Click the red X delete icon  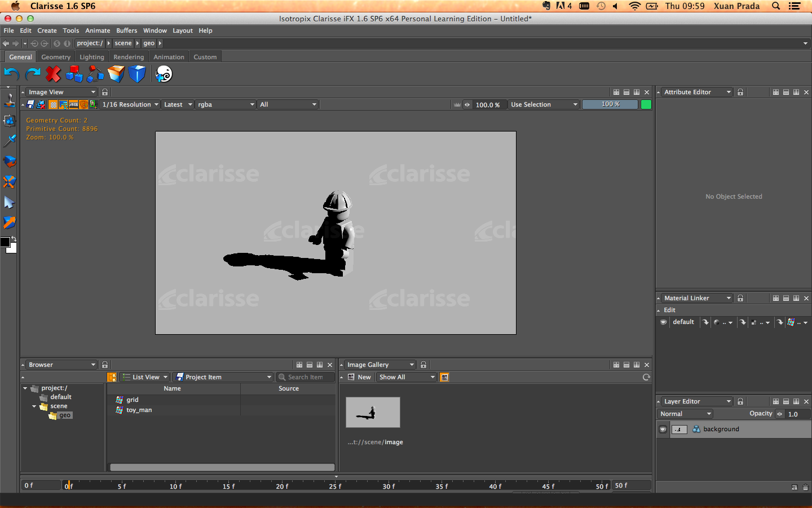[54, 74]
